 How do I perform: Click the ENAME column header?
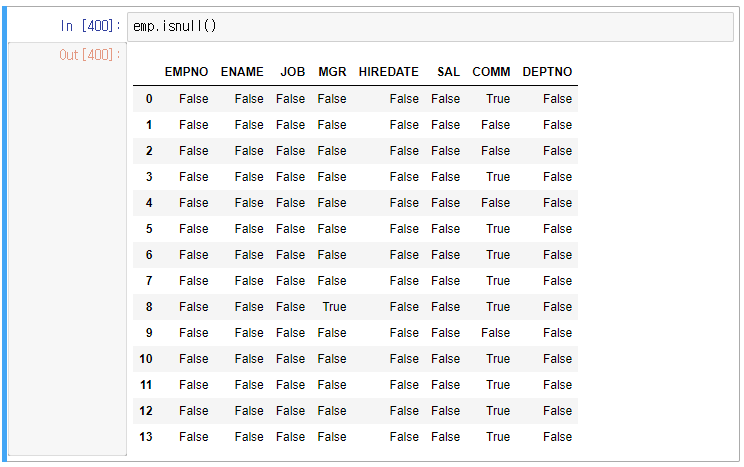242,72
